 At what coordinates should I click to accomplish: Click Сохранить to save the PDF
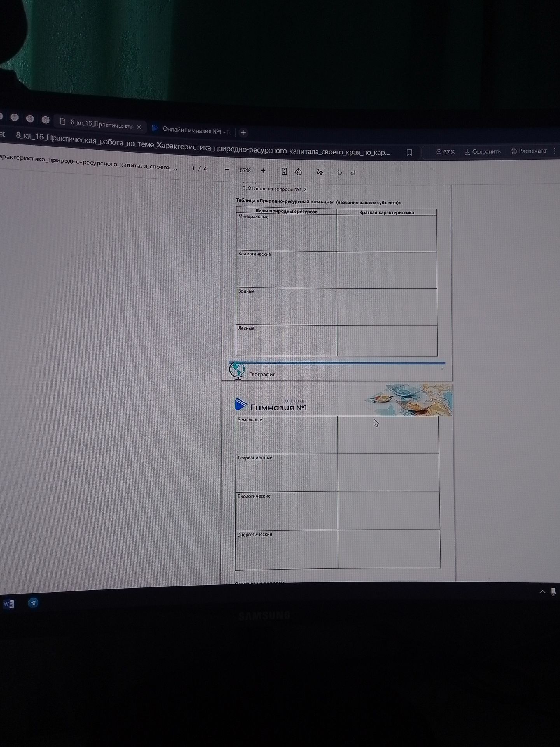click(x=483, y=152)
